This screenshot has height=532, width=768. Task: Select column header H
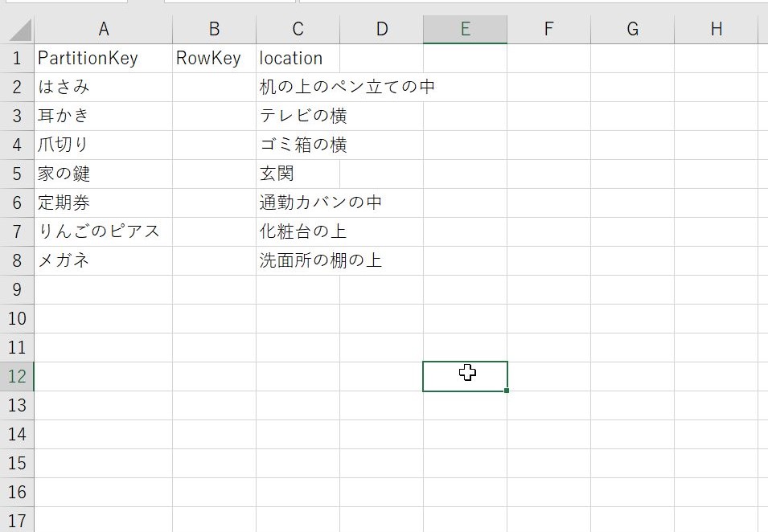pos(716,29)
